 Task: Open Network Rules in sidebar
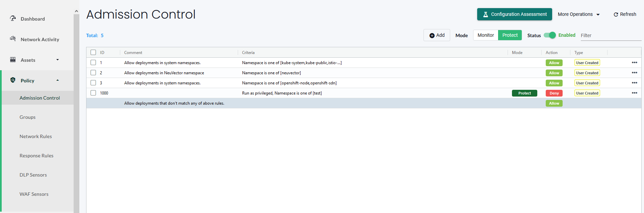pyautogui.click(x=36, y=136)
